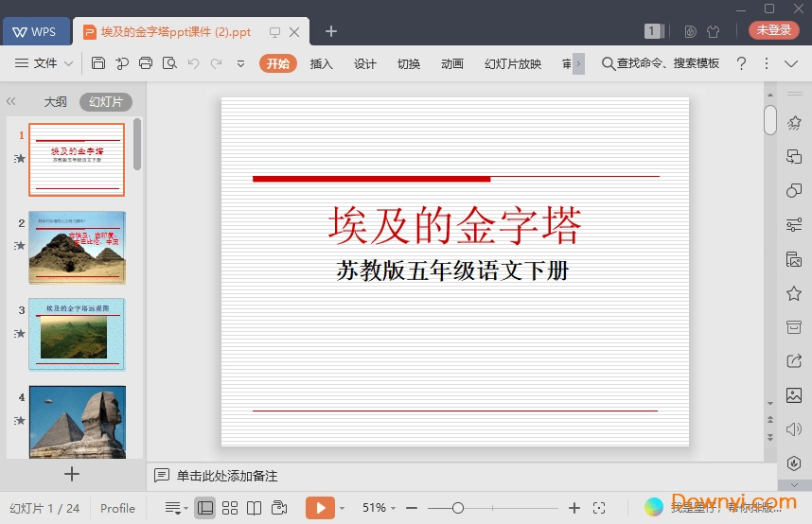Screen dimensions: 812x524
Task: Click the Undo arrow
Action: pyautogui.click(x=193, y=63)
